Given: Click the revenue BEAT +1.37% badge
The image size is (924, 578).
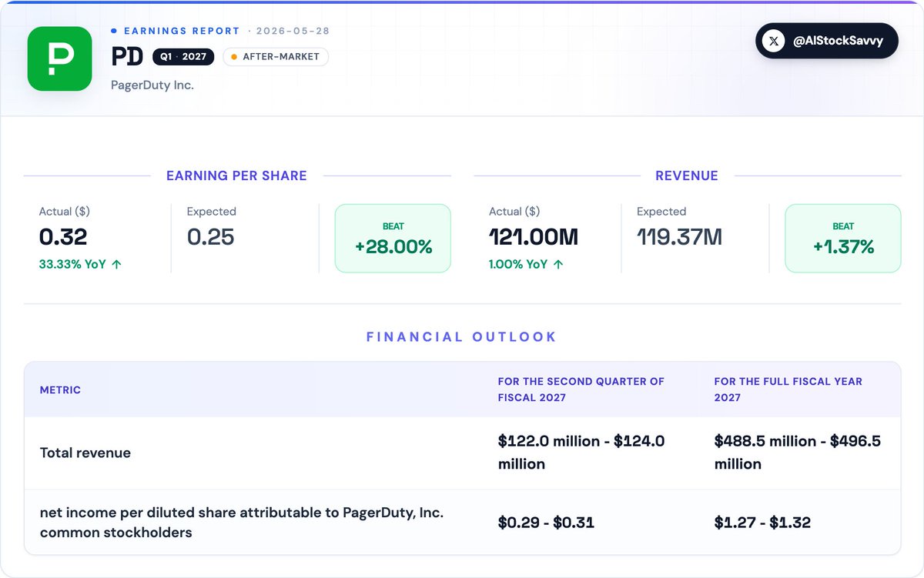Looking at the screenshot, I should [842, 238].
